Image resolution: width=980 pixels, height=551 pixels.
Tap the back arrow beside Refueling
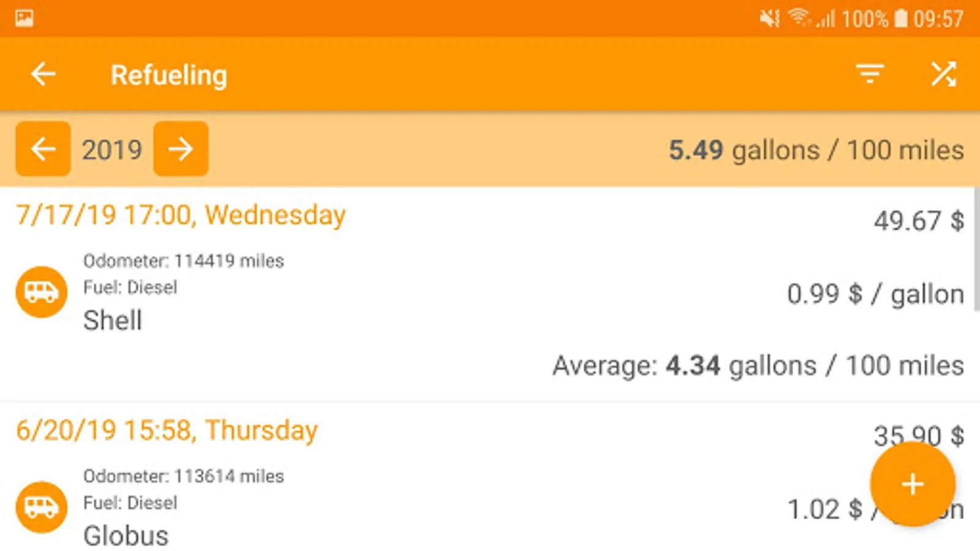click(x=43, y=75)
